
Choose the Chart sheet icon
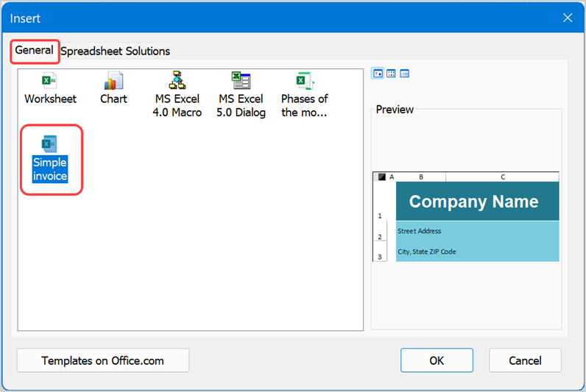(x=113, y=81)
